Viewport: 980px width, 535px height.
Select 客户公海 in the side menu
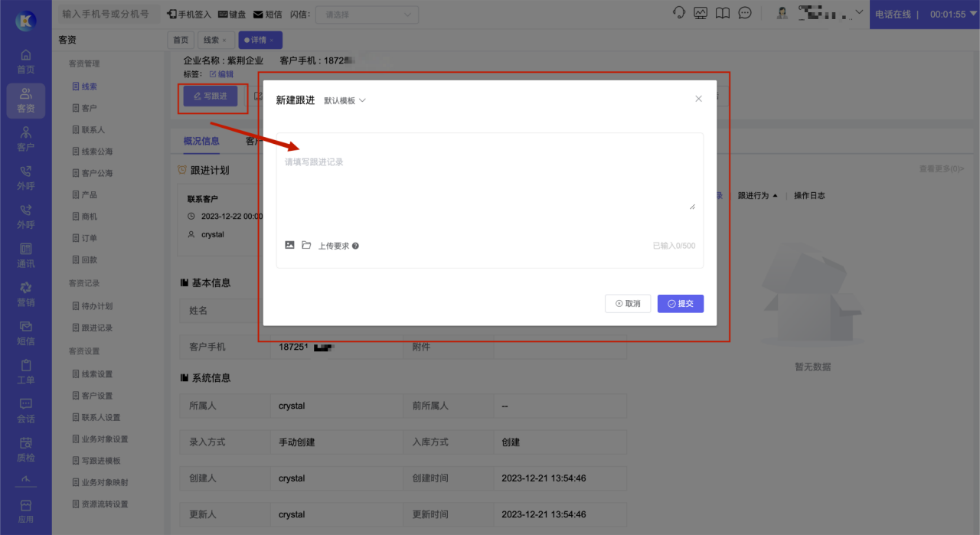click(96, 173)
